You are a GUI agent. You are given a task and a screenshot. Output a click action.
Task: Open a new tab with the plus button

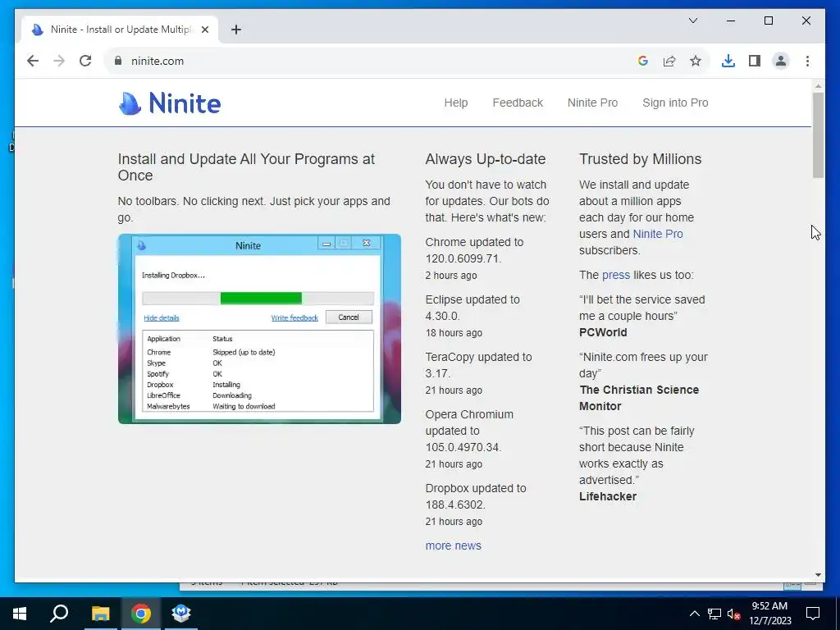click(236, 30)
